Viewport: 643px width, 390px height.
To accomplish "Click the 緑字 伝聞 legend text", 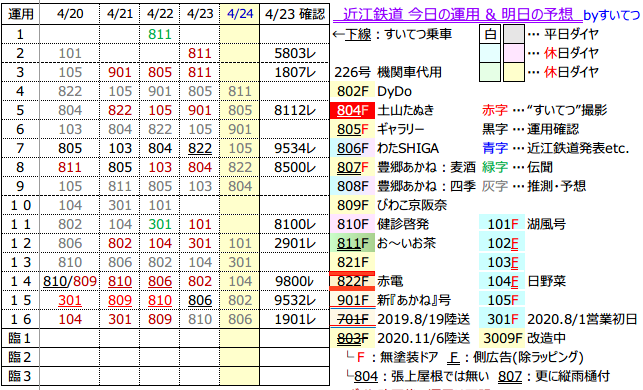I will tap(517, 167).
